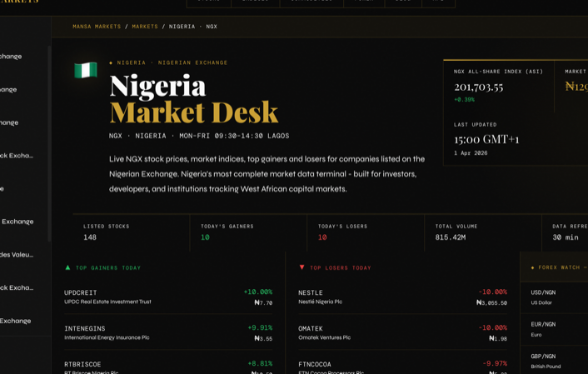Screen dimensions: 588x374
Task: Open the RTBRISCOE gainer row
Action: pyautogui.click(x=168, y=367)
